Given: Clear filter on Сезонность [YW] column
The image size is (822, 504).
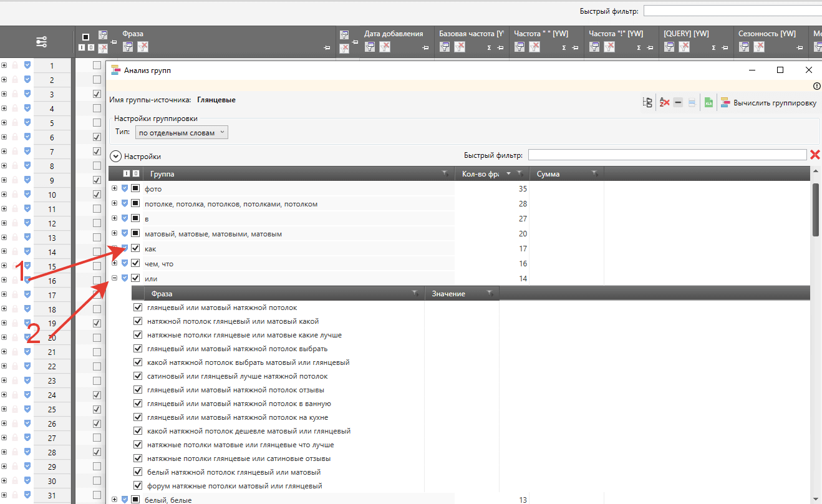Looking at the screenshot, I should 759,47.
